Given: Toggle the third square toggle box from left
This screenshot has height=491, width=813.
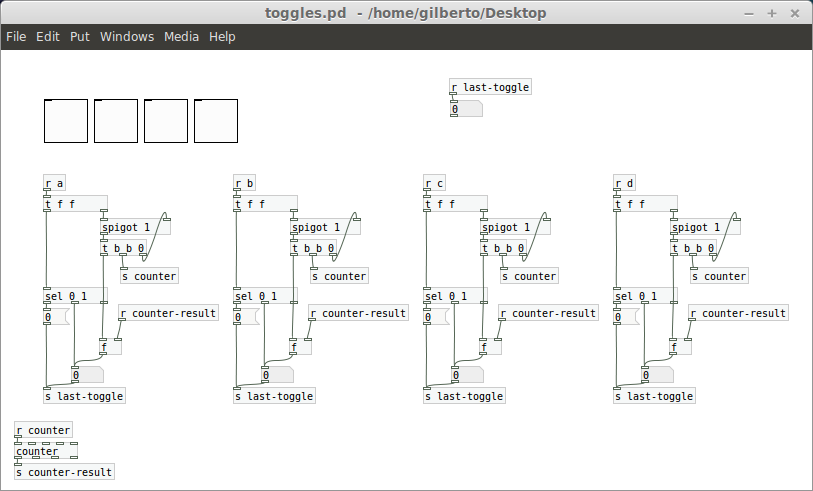Looking at the screenshot, I should (x=166, y=121).
